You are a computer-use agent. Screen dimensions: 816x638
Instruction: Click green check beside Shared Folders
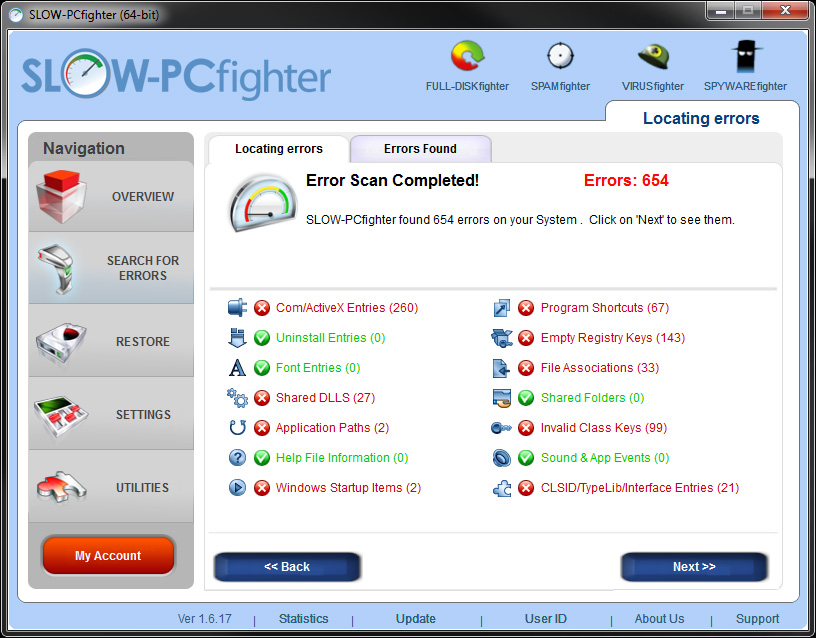click(526, 398)
